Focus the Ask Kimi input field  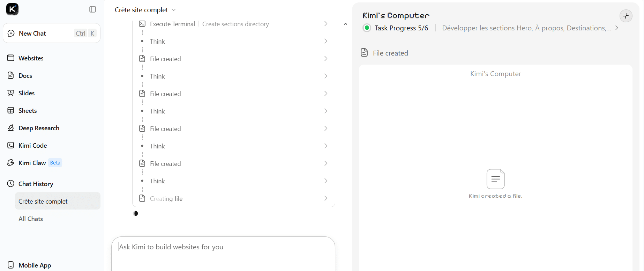click(223, 254)
